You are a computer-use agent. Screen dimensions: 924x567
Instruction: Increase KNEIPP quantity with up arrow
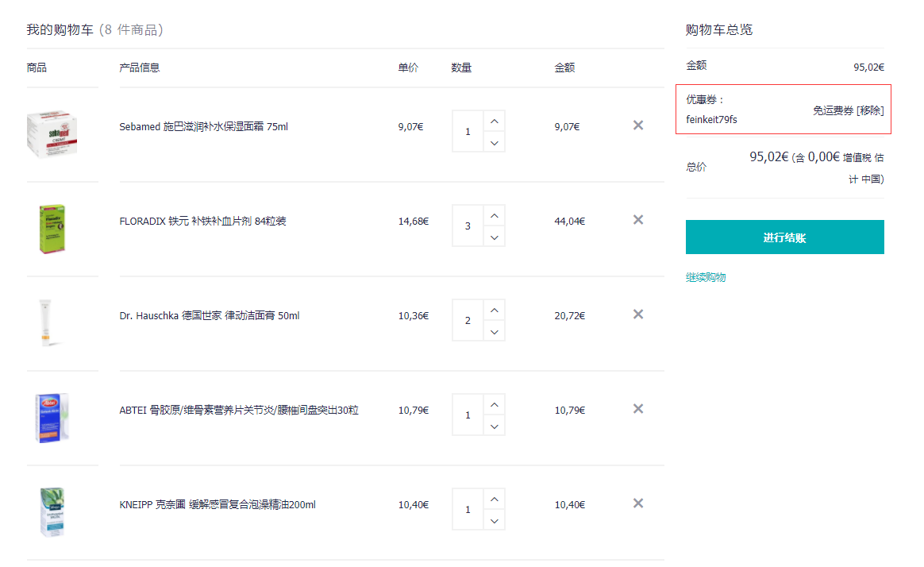495,499
